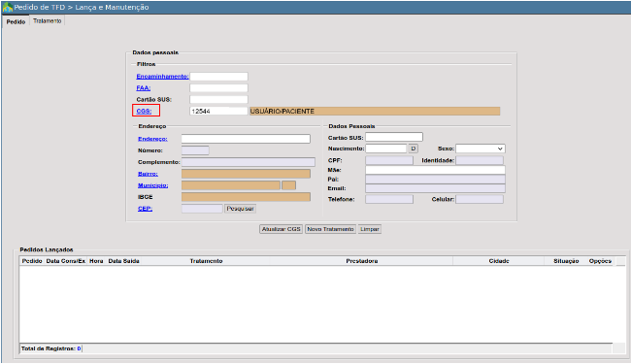Image resolution: width=631 pixels, height=364 pixels.
Task: Click the D button beside Nascimento
Action: click(414, 149)
